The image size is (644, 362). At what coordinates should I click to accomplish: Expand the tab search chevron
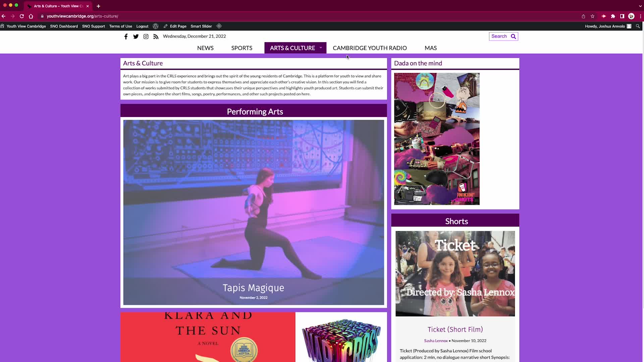[640, 6]
